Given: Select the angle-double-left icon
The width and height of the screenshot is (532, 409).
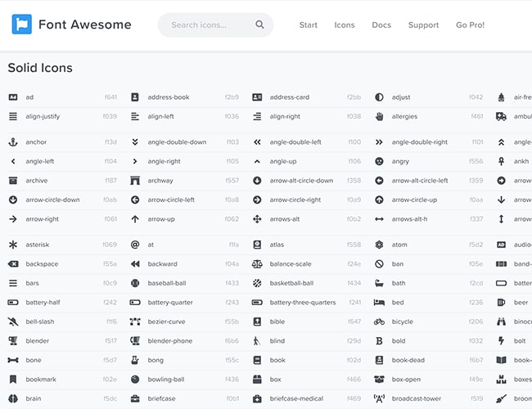Looking at the screenshot, I should (257, 142).
